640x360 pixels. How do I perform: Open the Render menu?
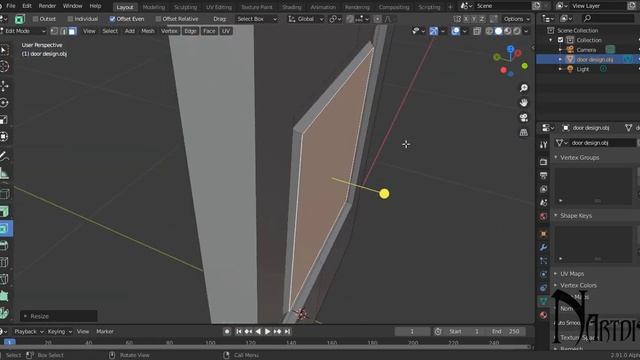click(47, 6)
